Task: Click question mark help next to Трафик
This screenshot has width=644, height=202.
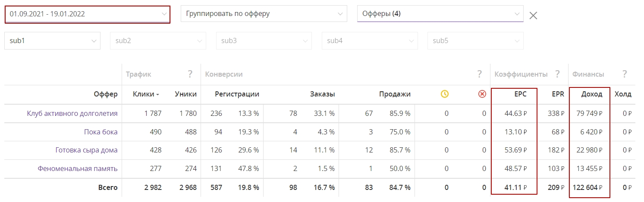Action: (190, 74)
